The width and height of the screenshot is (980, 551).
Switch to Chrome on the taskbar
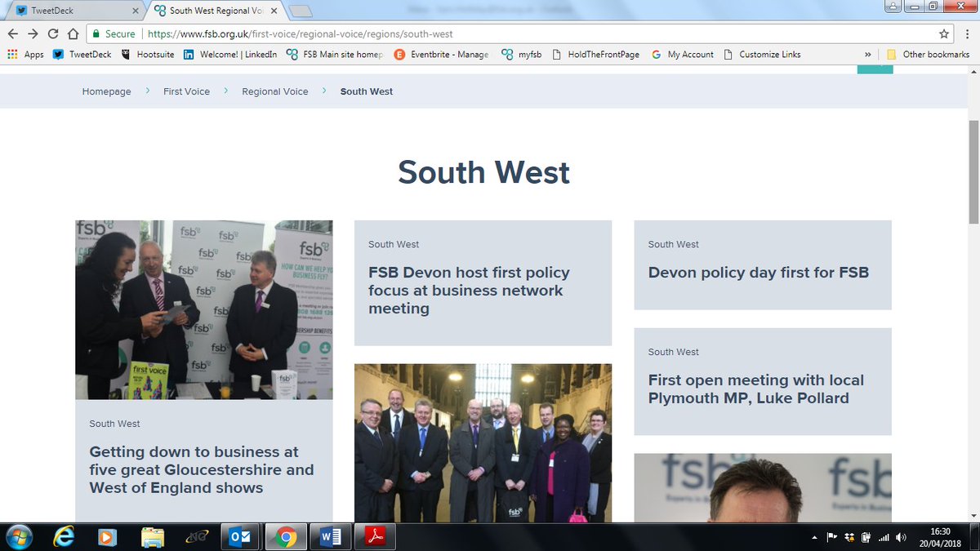286,537
